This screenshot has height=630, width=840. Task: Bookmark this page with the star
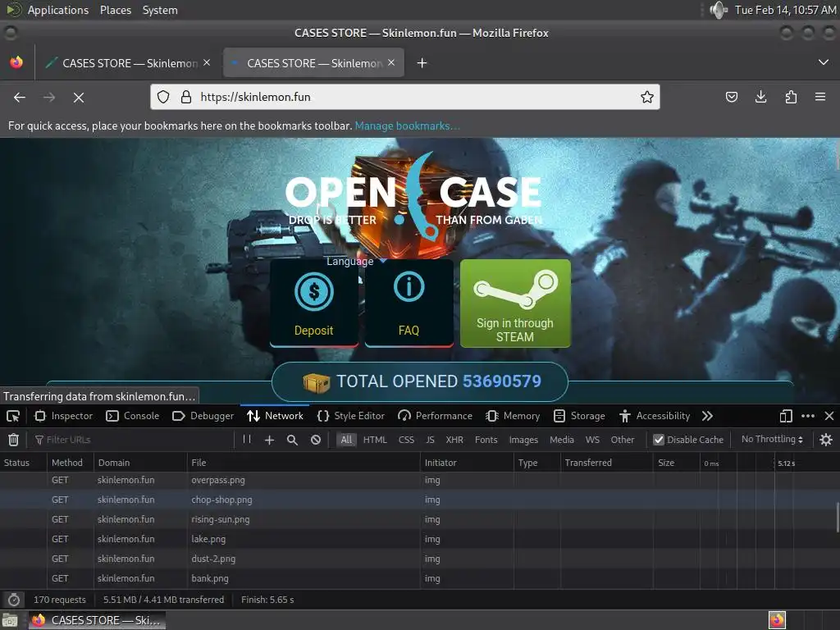pos(646,97)
